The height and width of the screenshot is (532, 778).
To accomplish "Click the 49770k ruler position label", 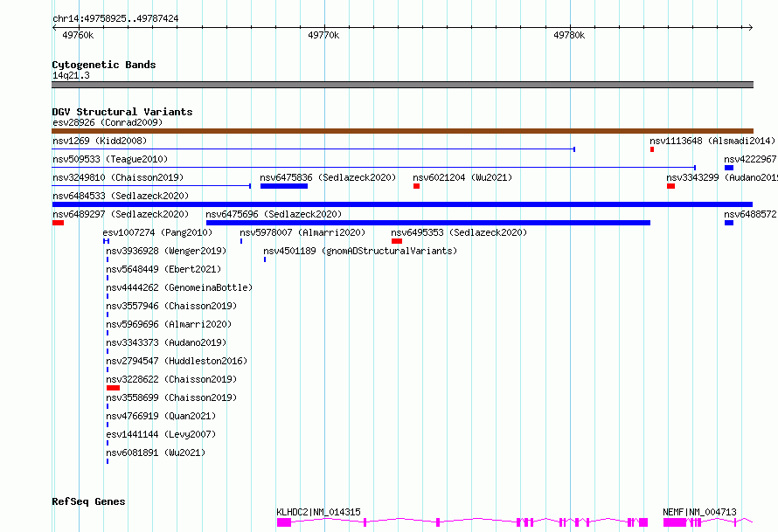I will point(323,35).
